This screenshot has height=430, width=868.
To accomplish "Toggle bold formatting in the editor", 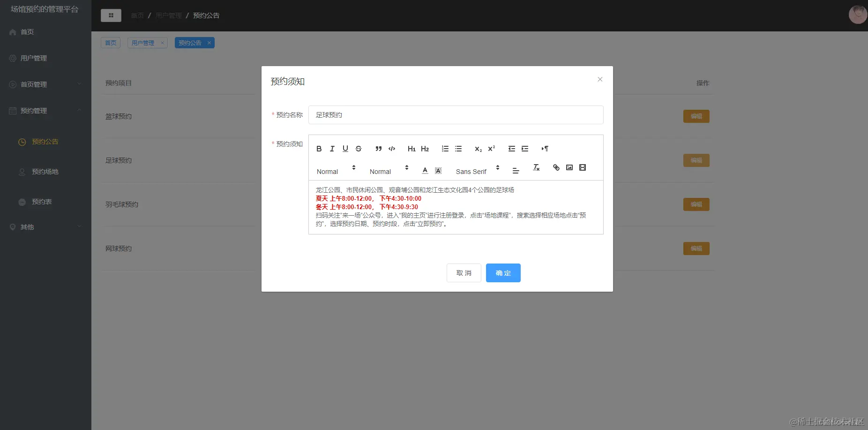I will (319, 149).
